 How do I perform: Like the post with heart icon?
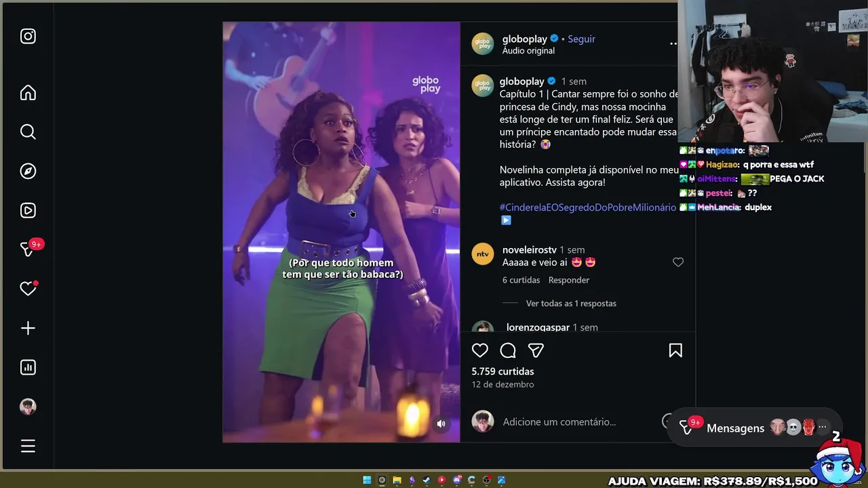[x=480, y=350]
